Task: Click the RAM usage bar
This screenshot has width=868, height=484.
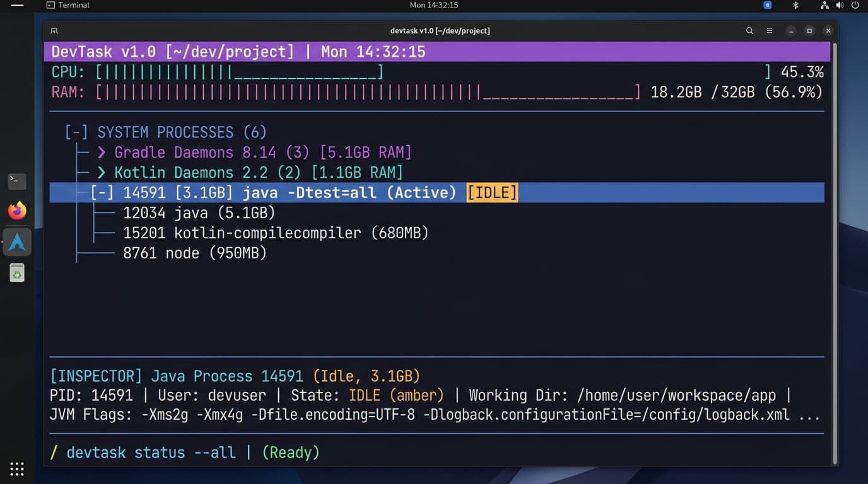Action: click(x=368, y=93)
